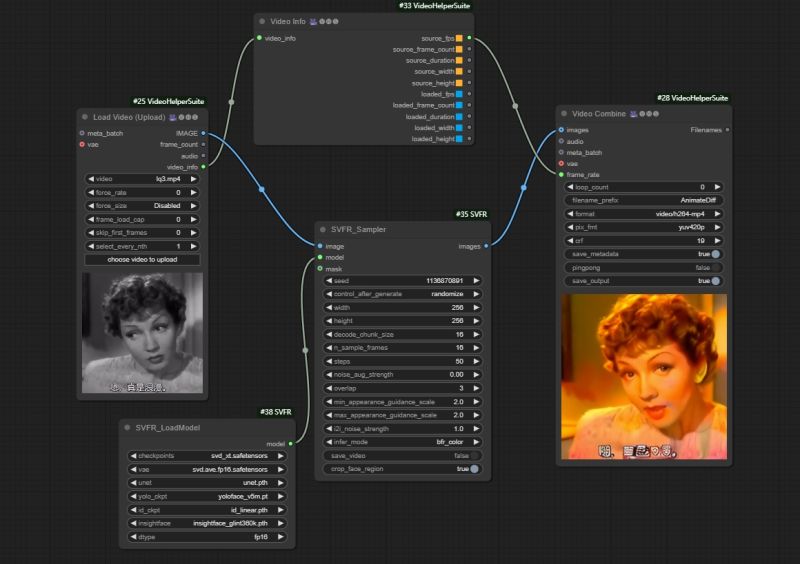The image size is (800, 564).
Task: Click source_frame_count output connector
Action: click(x=469, y=50)
